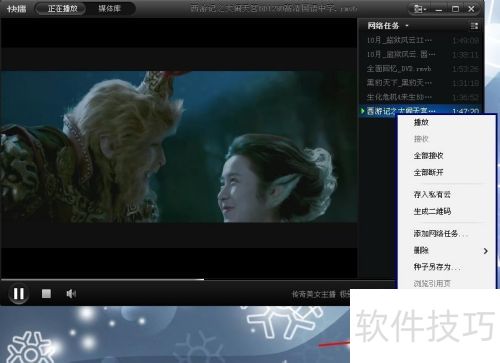Viewport: 500px width, 363px height.
Task: Select 生成二维码 menu entry
Action: pos(432,211)
